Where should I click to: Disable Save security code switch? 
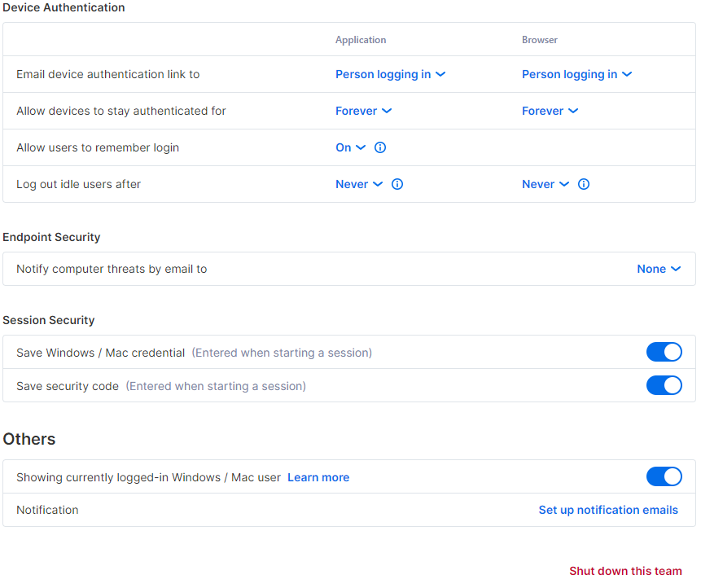(x=664, y=385)
